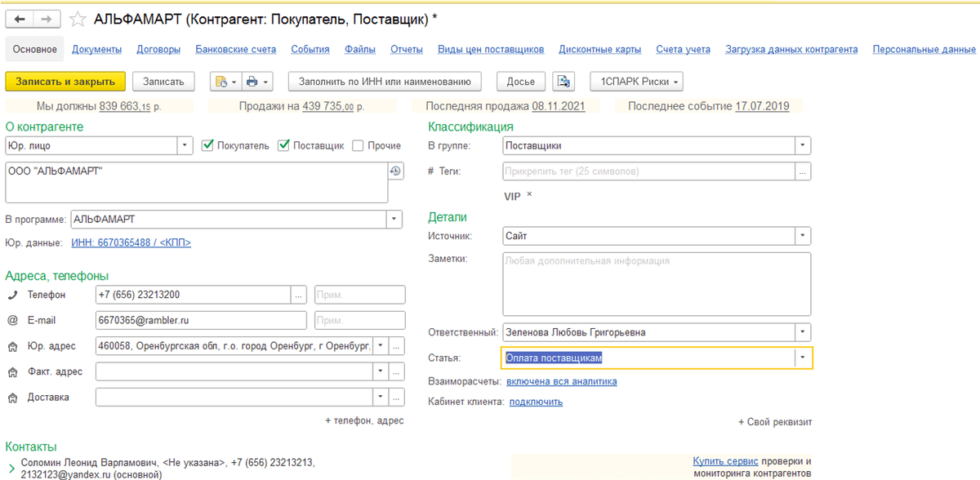
Task: Click the @ E-mail icon
Action: pos(12,320)
